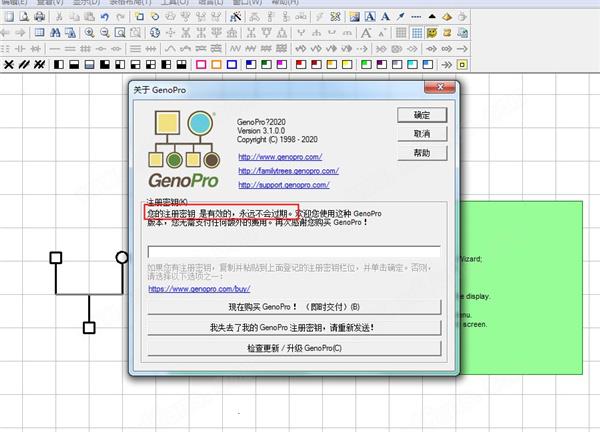The width and height of the screenshot is (600, 432).
Task: Click the Print icon
Action: (39, 16)
